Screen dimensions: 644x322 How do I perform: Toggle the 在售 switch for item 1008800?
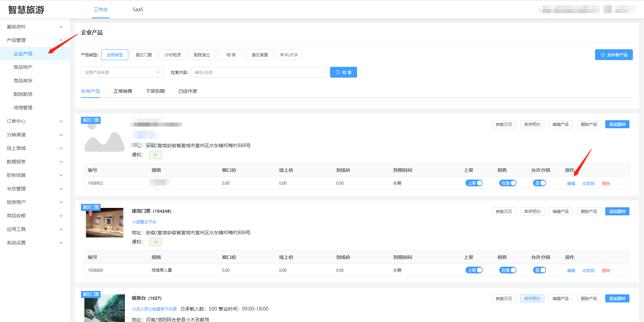click(x=508, y=270)
